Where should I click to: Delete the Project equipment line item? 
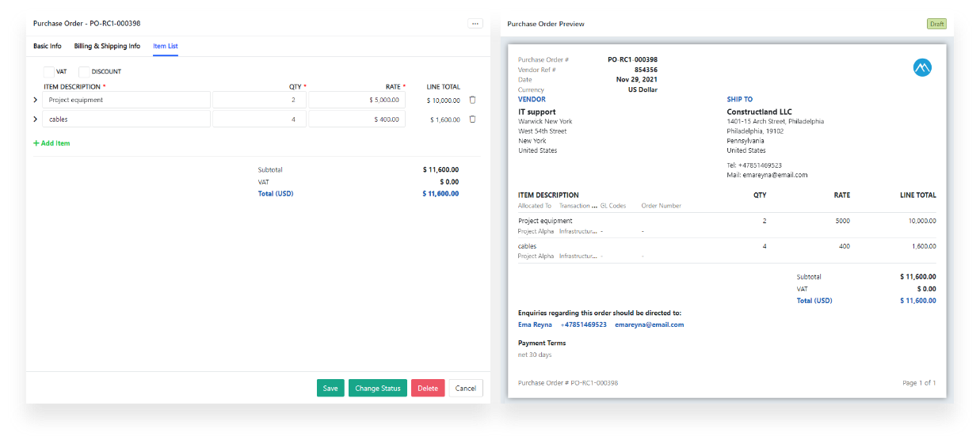472,100
